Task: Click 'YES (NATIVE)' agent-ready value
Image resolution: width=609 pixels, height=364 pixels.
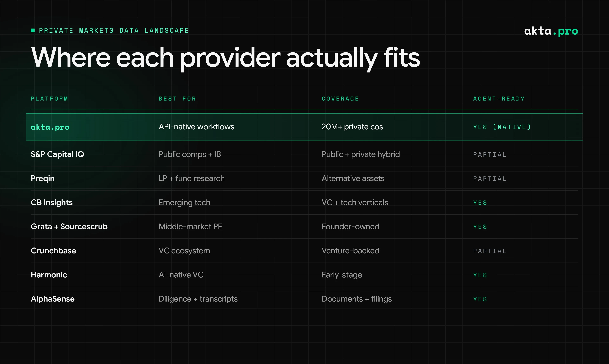Action: (502, 127)
